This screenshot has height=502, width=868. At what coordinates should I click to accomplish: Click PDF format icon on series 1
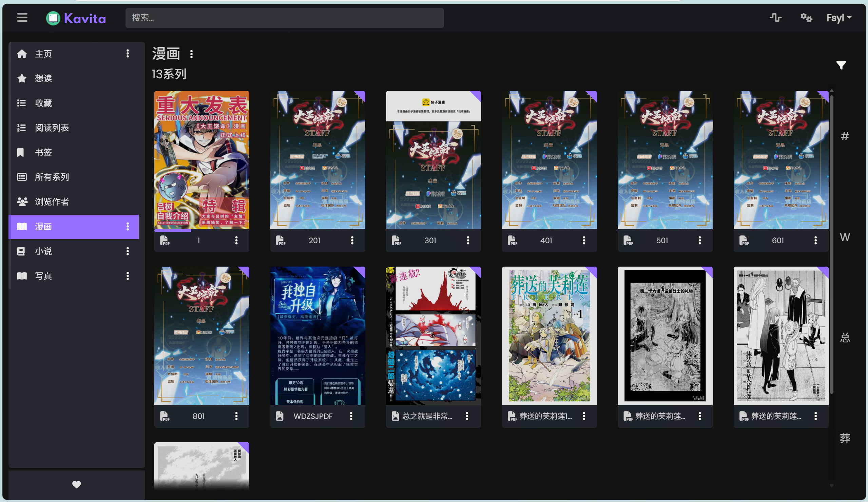point(165,240)
